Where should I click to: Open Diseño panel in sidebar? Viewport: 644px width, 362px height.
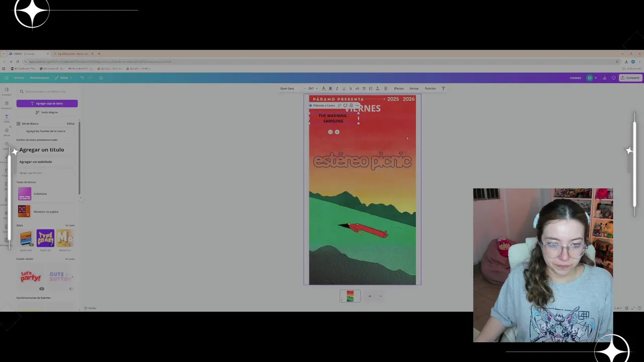pyautogui.click(x=7, y=91)
